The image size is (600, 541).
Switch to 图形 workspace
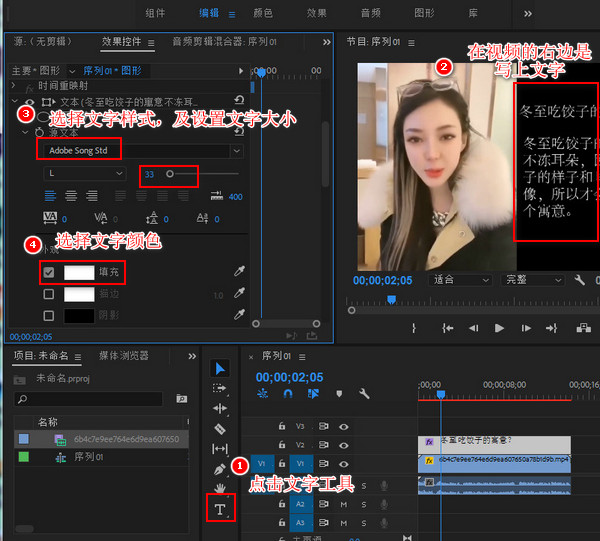(x=424, y=13)
